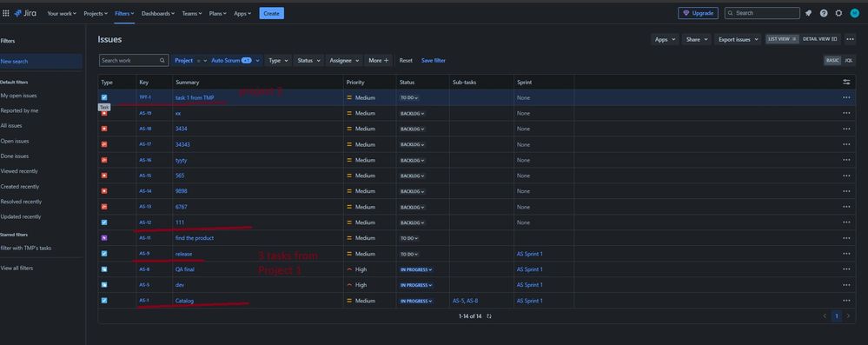Viewport: 868px width, 345px height.
Task: Switch to Basic search mode
Action: click(x=832, y=60)
